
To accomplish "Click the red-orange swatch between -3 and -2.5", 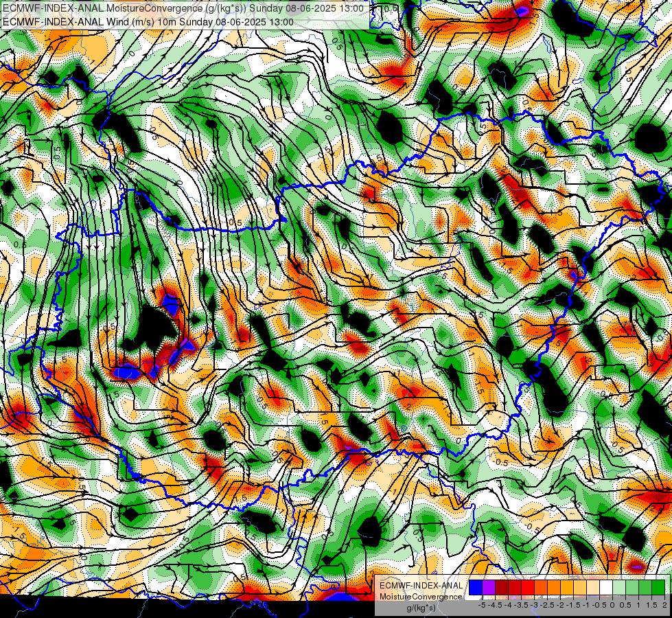I will (x=541, y=587).
